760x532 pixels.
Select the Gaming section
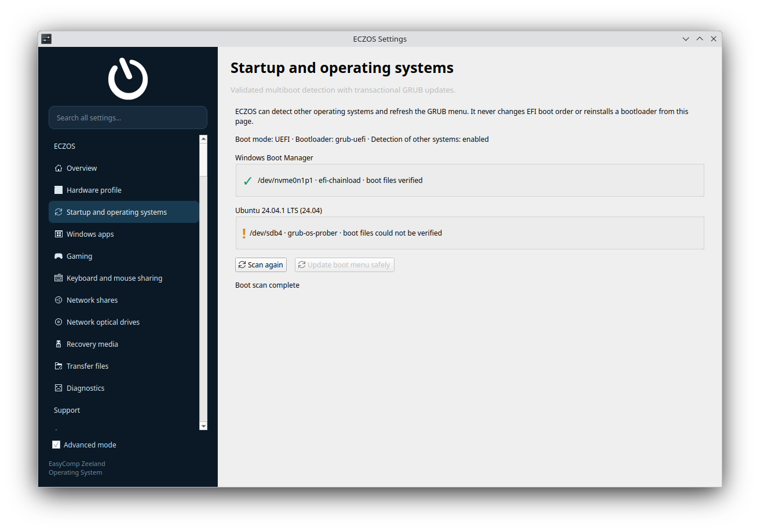pos(124,256)
